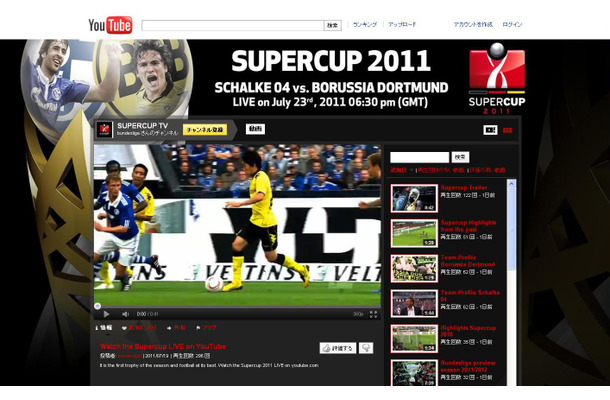Image resolution: width=610 pixels, height=400 pixels.
Task: Click the 評価する thumbs-up button
Action: coord(338,348)
